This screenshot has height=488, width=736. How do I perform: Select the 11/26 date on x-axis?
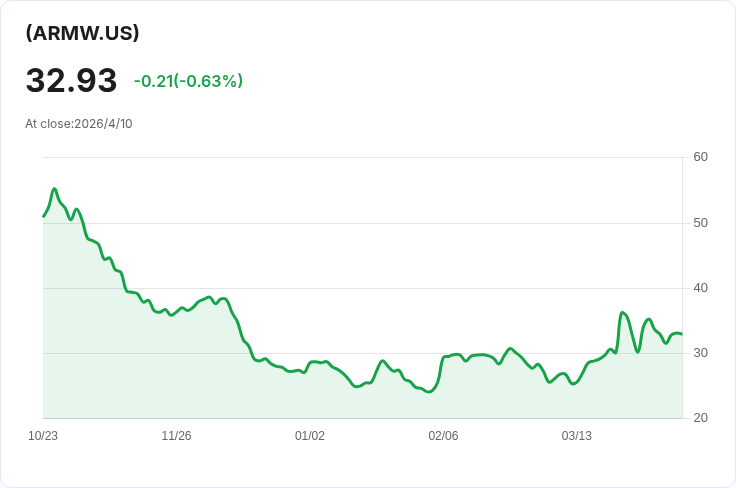click(x=176, y=436)
